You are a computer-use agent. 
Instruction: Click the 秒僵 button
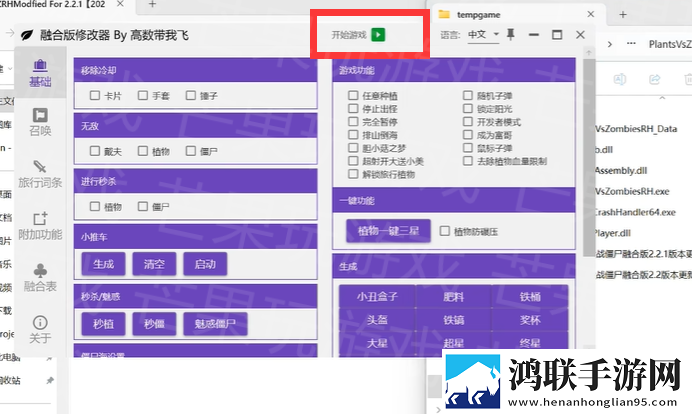click(154, 324)
